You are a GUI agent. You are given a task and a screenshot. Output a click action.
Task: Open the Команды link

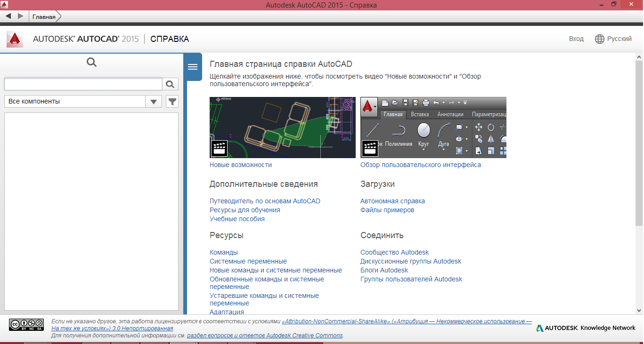224,252
